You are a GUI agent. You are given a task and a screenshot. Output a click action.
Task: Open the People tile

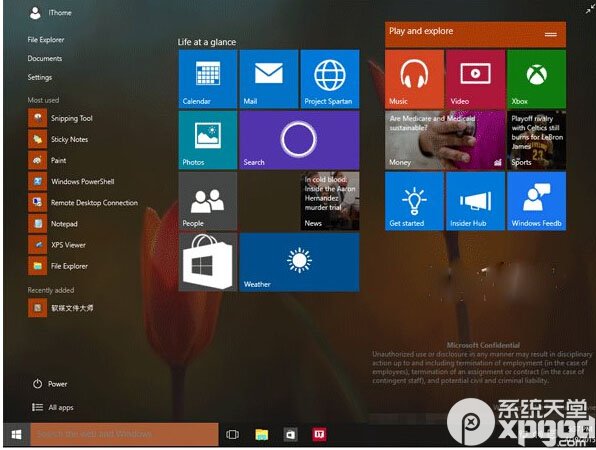(x=208, y=201)
